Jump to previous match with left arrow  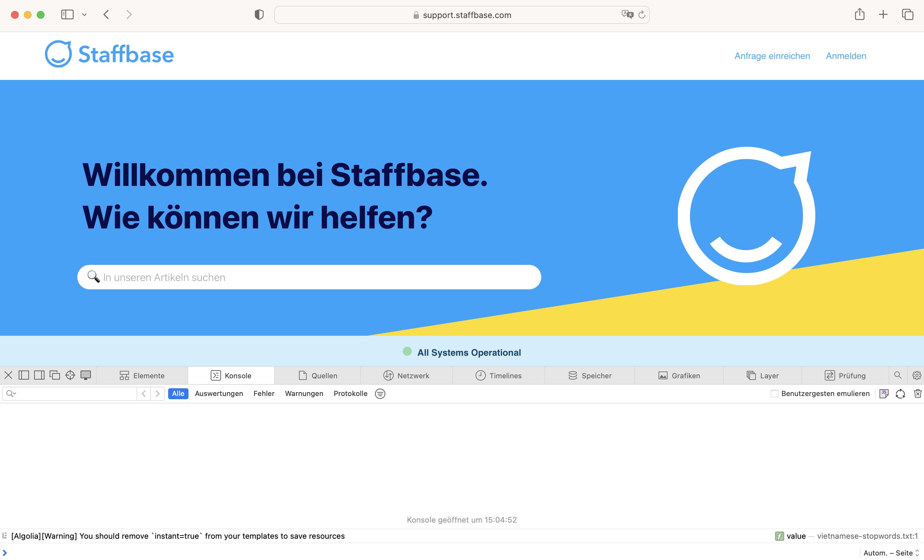pyautogui.click(x=144, y=393)
